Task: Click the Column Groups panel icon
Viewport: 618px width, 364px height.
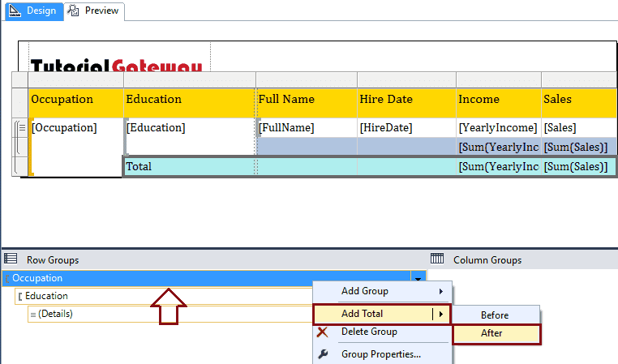Action: click(x=437, y=259)
